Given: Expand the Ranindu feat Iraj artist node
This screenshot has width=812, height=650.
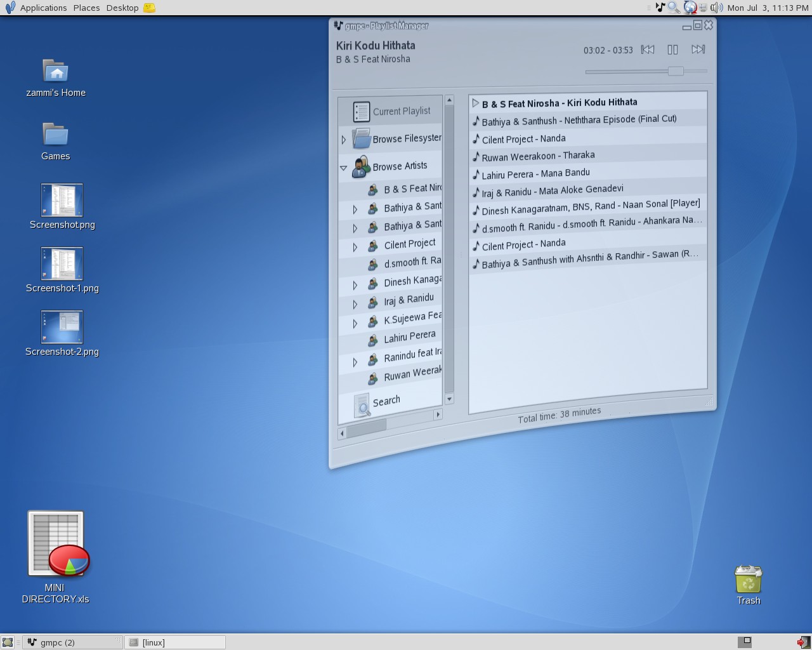Looking at the screenshot, I should click(x=355, y=362).
